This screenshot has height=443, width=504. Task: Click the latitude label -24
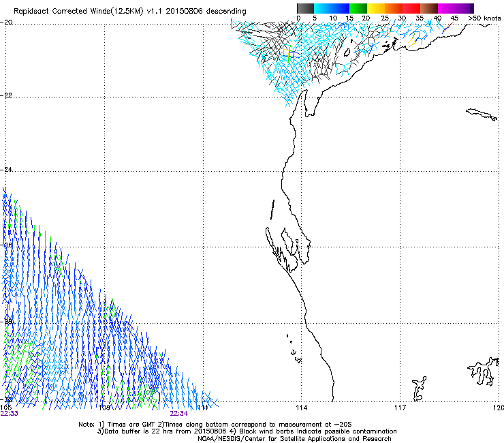coord(6,169)
